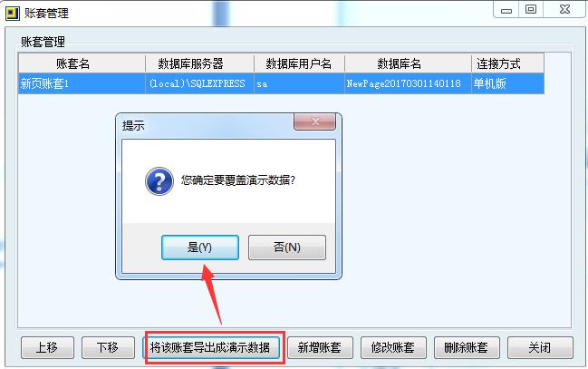Click the 下移 button
This screenshot has height=369, width=588.
(108, 347)
